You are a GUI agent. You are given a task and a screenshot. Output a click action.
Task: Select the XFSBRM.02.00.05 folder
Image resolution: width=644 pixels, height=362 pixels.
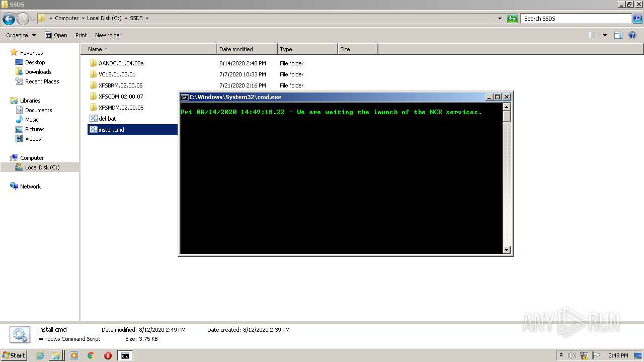[120, 85]
